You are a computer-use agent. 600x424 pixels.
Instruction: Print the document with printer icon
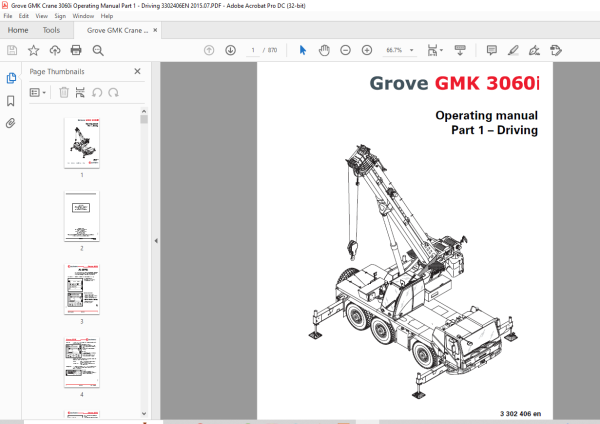76,50
